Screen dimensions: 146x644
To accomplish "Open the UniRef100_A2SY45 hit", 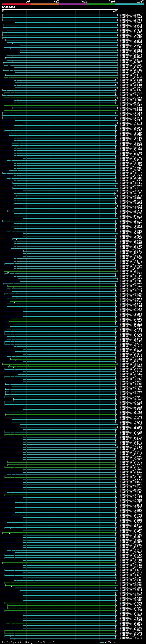I will [x=131, y=22].
